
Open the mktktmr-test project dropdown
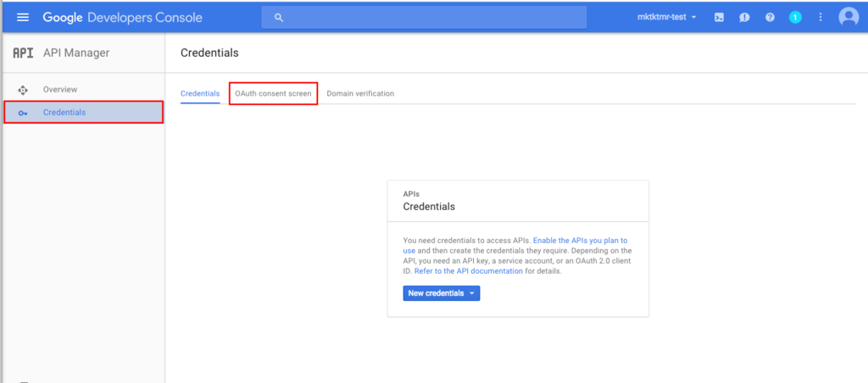pos(667,17)
